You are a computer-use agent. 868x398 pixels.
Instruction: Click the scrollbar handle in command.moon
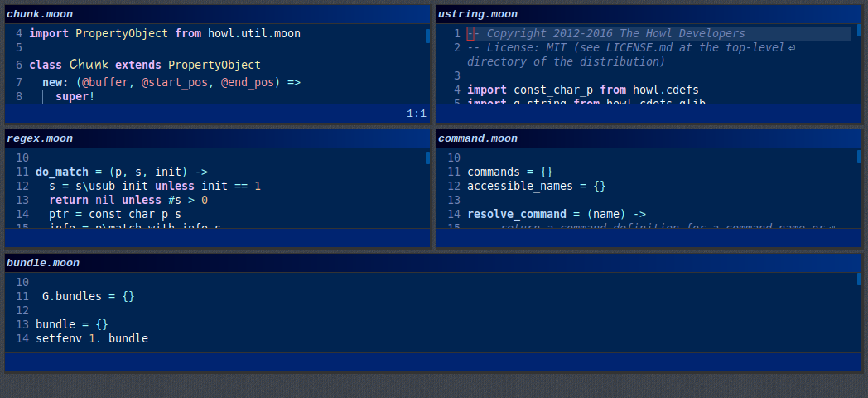(859, 156)
